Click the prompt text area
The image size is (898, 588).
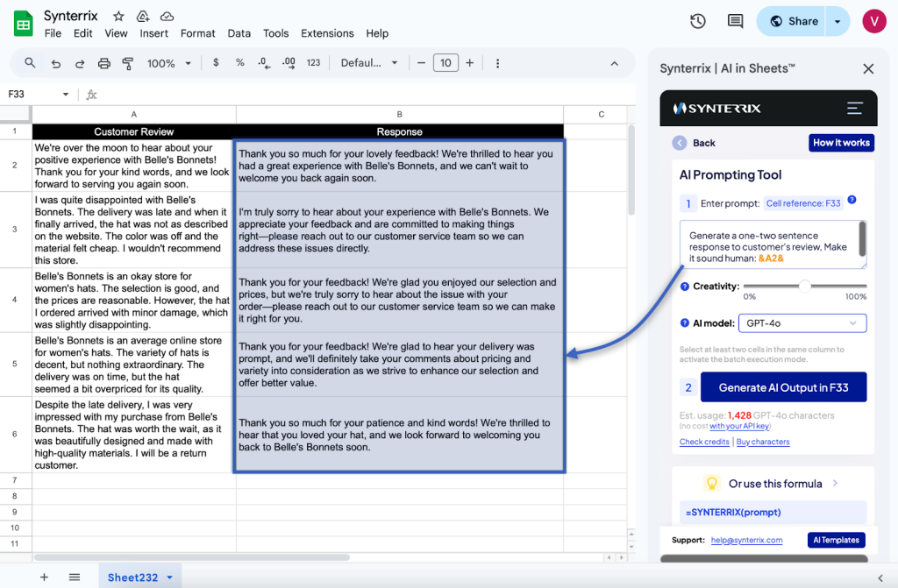[773, 244]
